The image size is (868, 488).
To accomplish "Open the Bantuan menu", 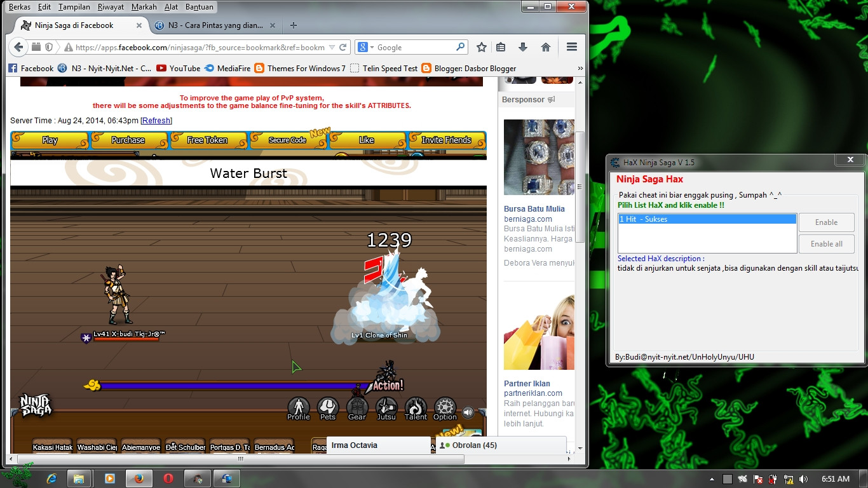I will 200,7.
